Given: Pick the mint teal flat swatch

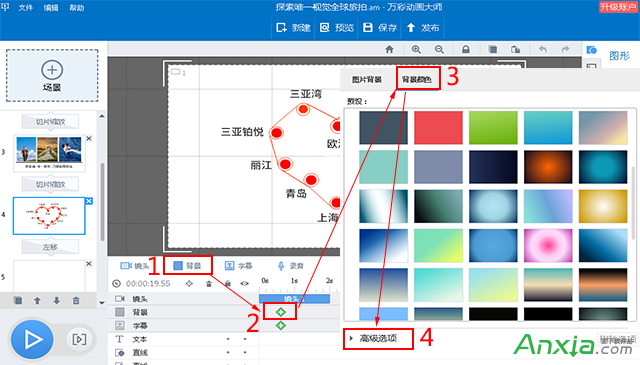Looking at the screenshot, I should click(x=383, y=167).
